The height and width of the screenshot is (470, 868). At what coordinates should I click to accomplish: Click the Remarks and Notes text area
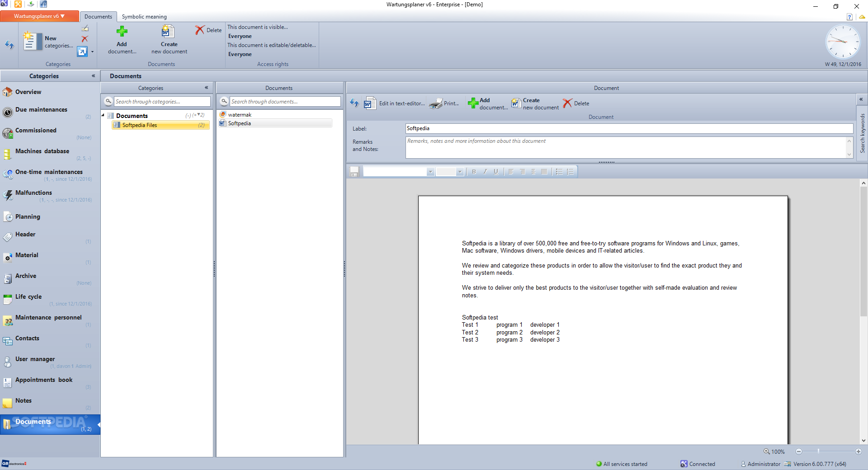coord(626,147)
